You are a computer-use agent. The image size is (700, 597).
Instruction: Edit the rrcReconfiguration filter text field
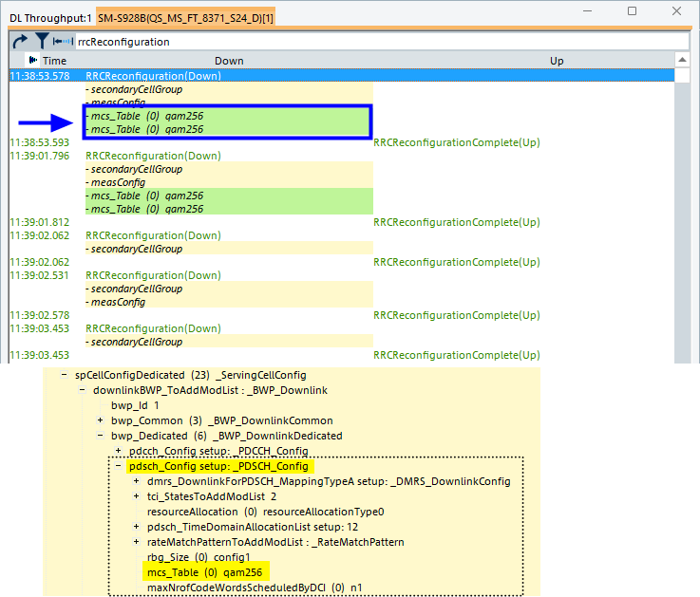click(382, 42)
